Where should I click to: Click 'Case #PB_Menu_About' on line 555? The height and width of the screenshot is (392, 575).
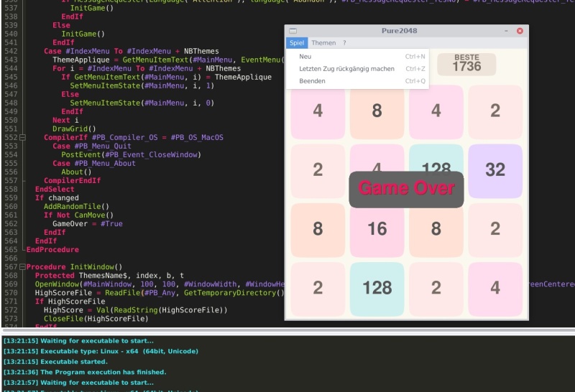(94, 163)
